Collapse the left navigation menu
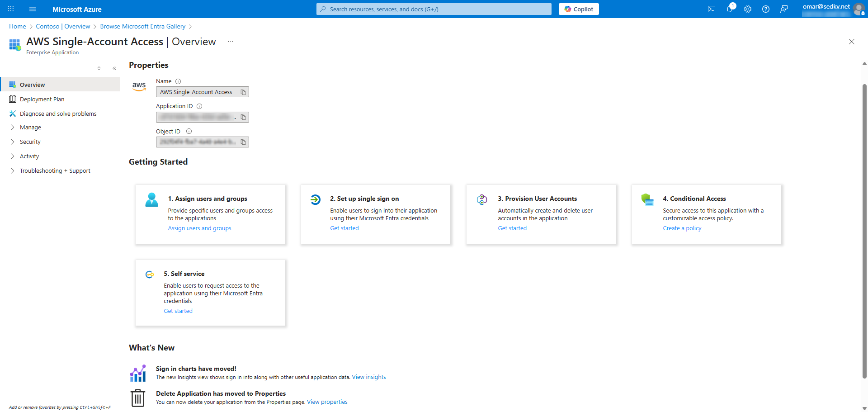The width and height of the screenshot is (868, 412). [x=114, y=68]
